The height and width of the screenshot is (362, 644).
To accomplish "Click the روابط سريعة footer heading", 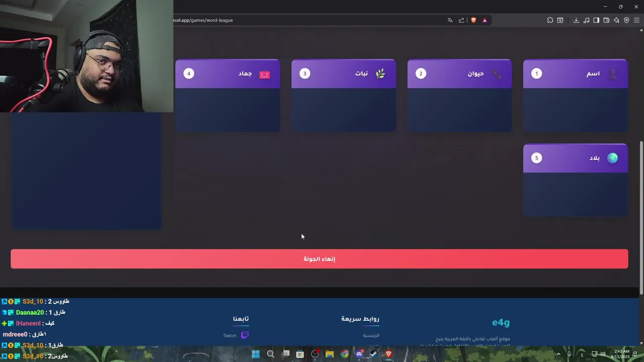I will pos(360,319).
